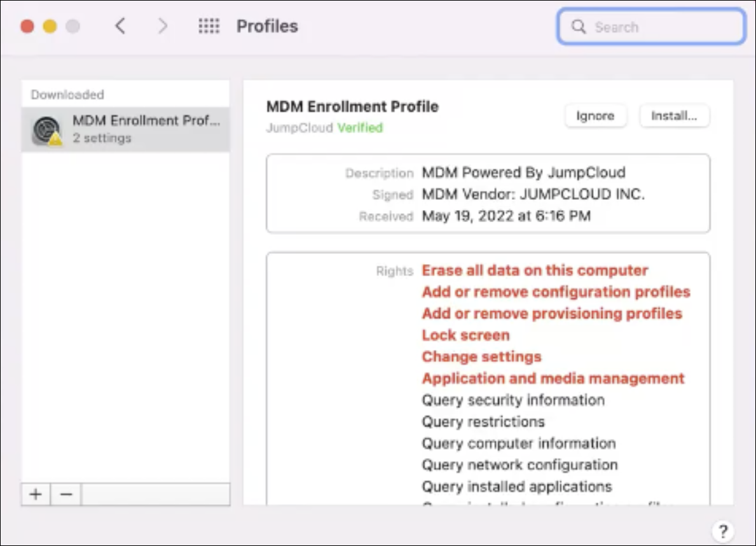Click the Downloaded section header
The image size is (756, 546).
coord(67,95)
